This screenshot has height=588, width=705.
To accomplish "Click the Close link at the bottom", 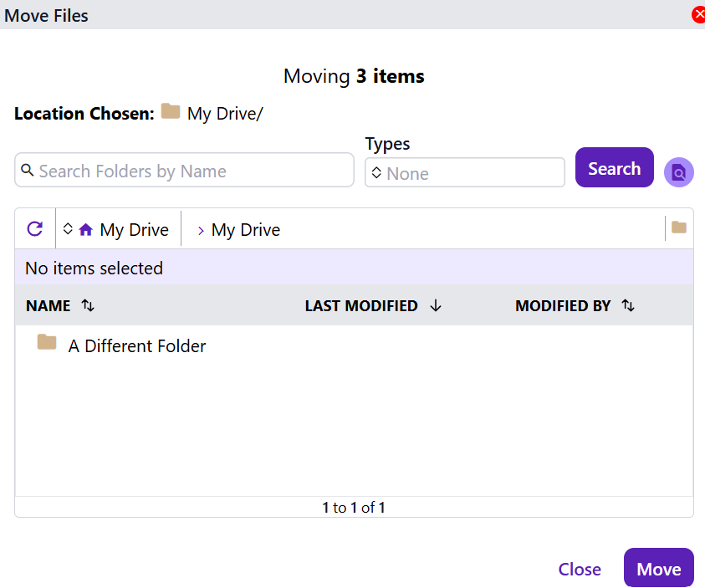I will (x=580, y=569).
